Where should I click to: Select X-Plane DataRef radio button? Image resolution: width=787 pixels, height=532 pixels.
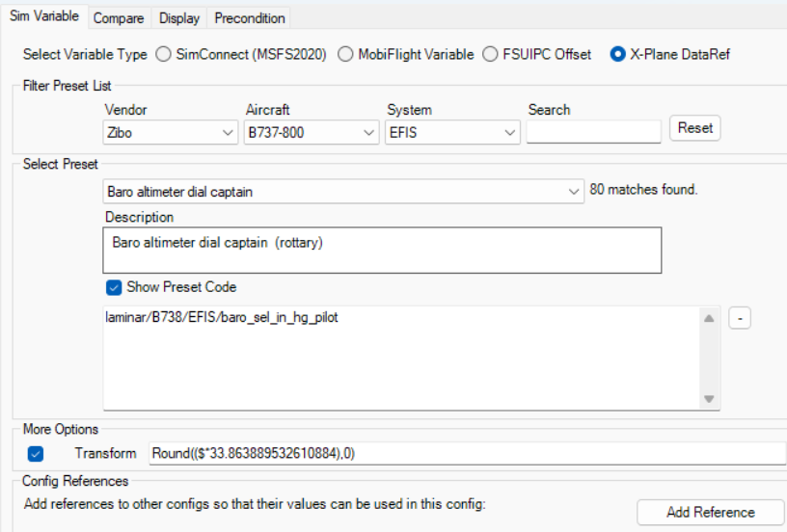pos(618,55)
